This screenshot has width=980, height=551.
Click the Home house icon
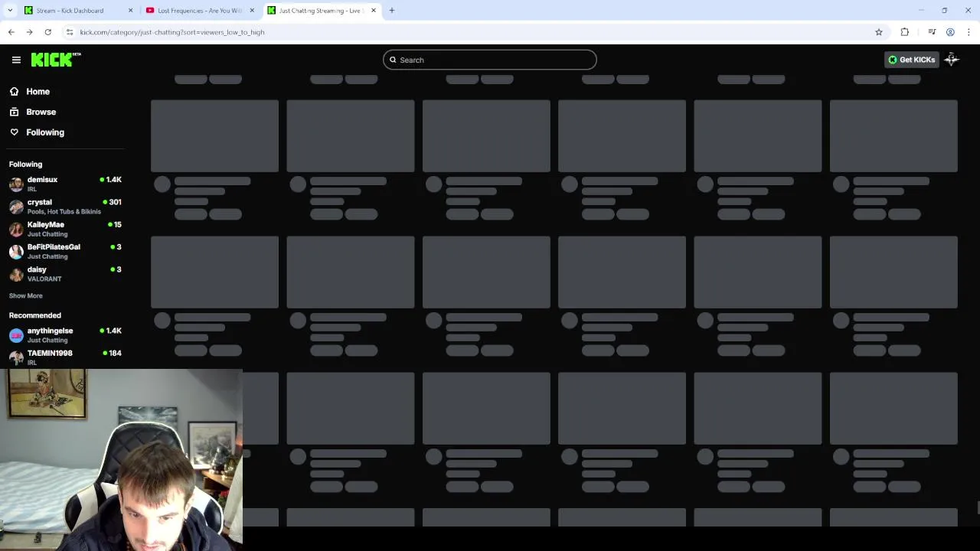click(x=14, y=92)
